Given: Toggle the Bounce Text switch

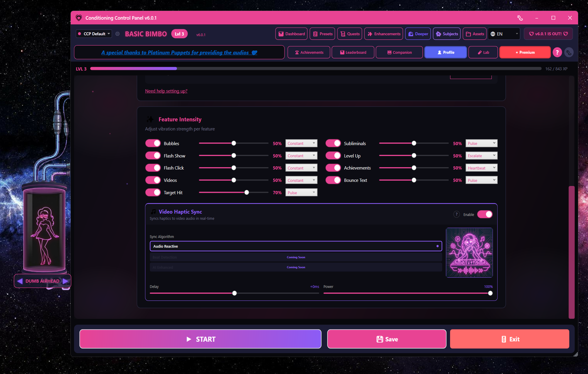Looking at the screenshot, I should [x=333, y=180].
